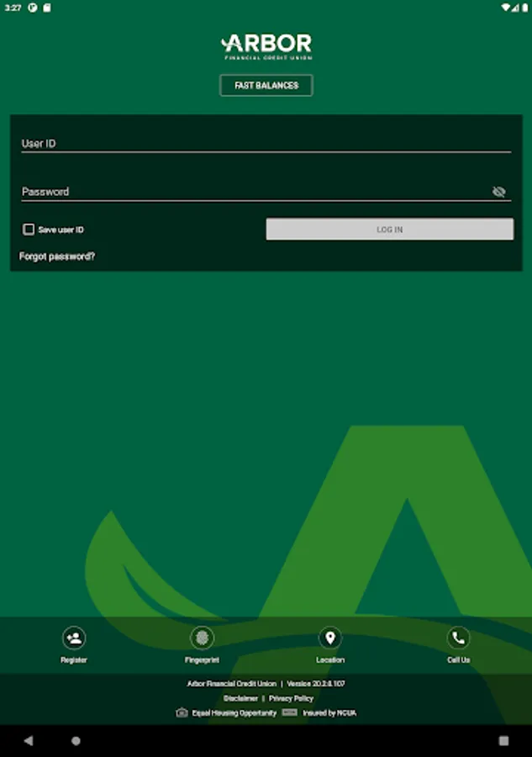The width and height of the screenshot is (532, 757).
Task: Check the Save user ID checkbox
Action: coord(29,230)
